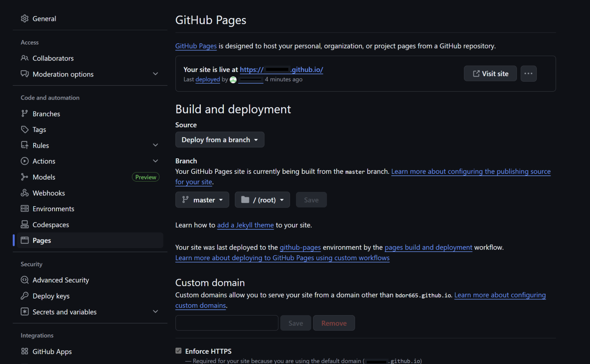Click the Actions play-circle icon
The image size is (590, 364).
25,161
